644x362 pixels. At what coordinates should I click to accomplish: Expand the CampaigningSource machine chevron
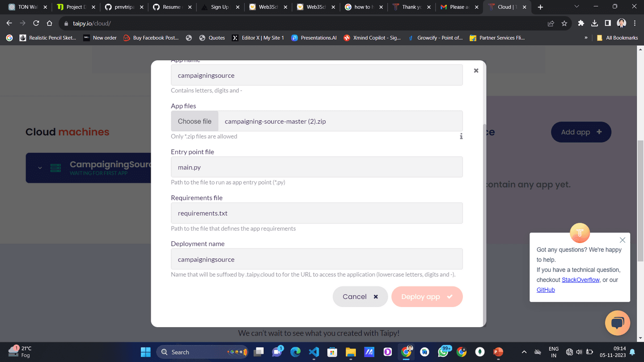[40, 168]
